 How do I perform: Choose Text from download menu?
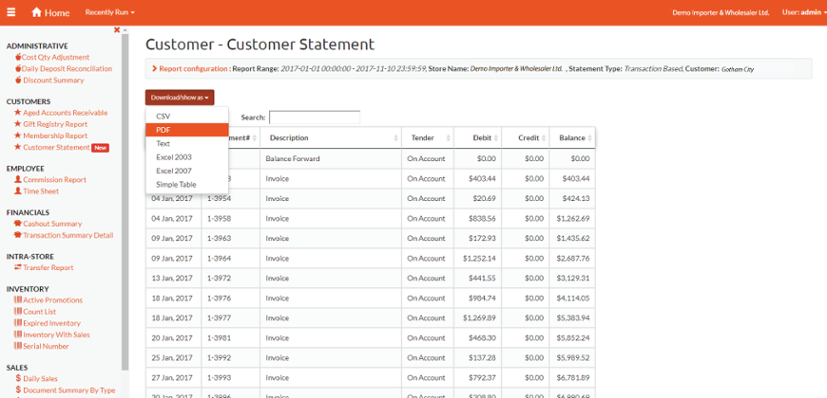pos(187,143)
